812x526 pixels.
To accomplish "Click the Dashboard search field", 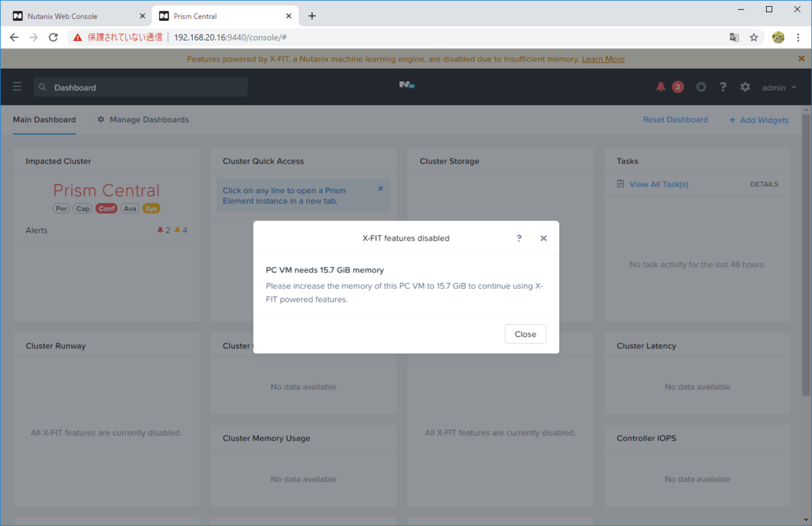I will point(141,87).
